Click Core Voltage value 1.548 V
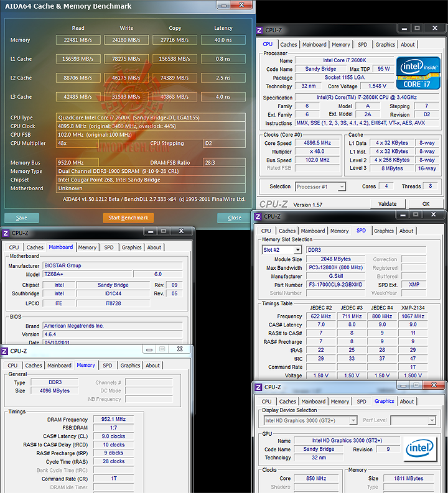 coord(377,86)
